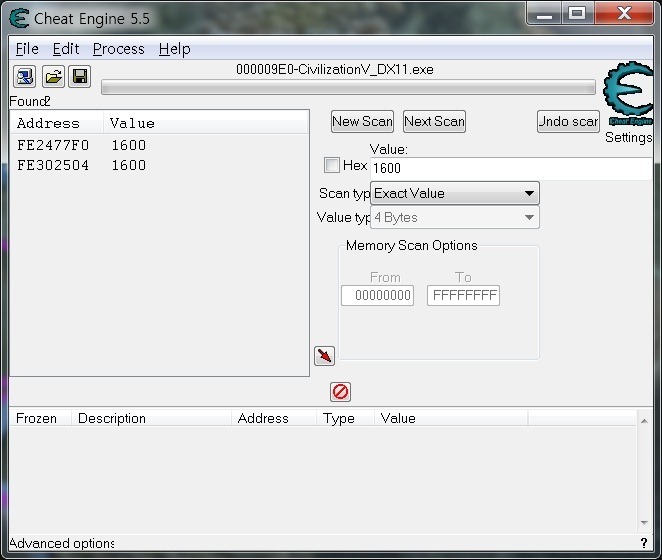
Task: Click the found list Address header
Action: pos(57,123)
